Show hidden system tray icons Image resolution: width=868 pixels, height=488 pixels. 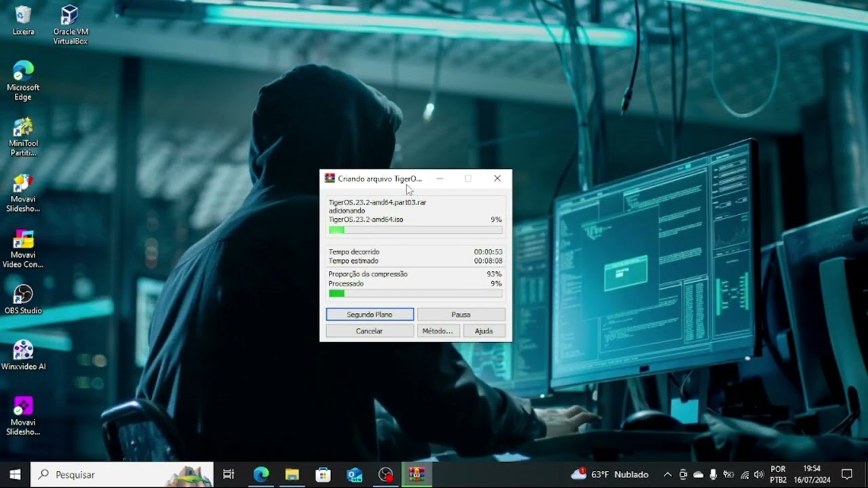667,474
